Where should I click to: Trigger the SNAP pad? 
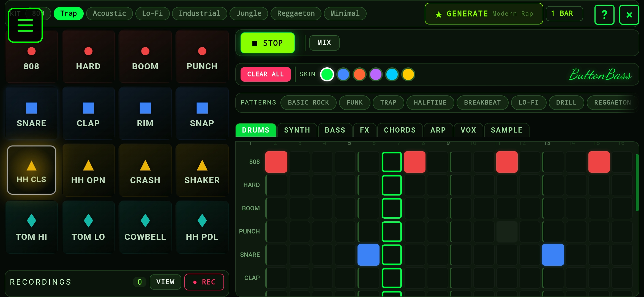(202, 114)
